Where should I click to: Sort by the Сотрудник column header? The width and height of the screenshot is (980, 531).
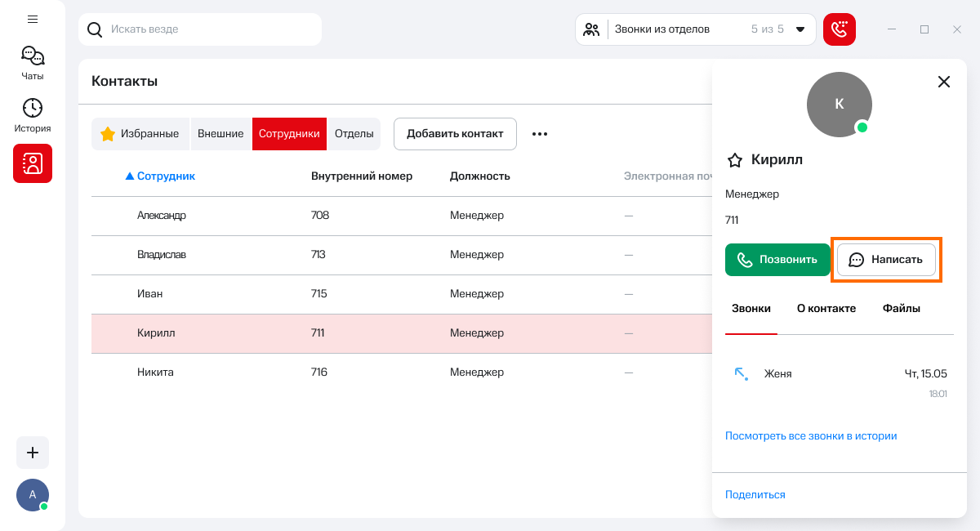(166, 176)
